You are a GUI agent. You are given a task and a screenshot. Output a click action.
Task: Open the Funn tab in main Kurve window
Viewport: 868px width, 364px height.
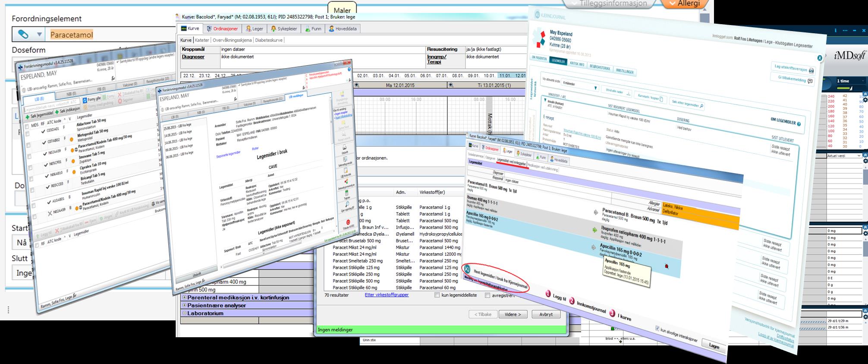313,28
